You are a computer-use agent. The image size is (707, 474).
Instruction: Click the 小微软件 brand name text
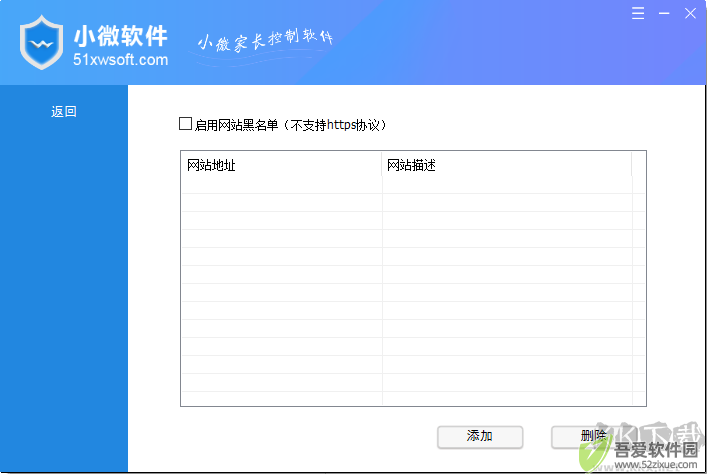[x=120, y=36]
